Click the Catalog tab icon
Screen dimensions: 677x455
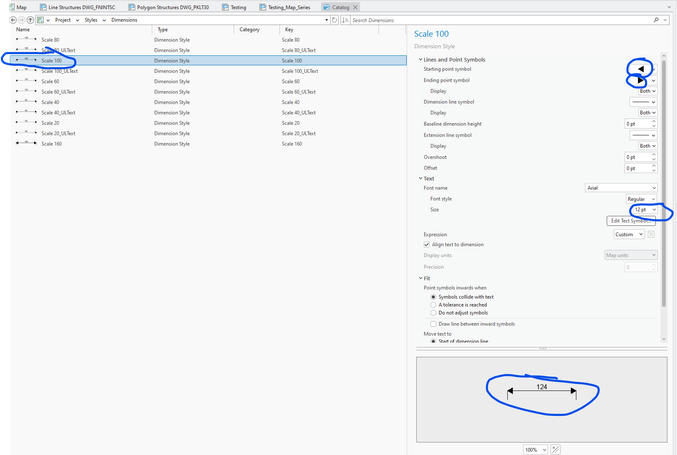pyautogui.click(x=326, y=7)
